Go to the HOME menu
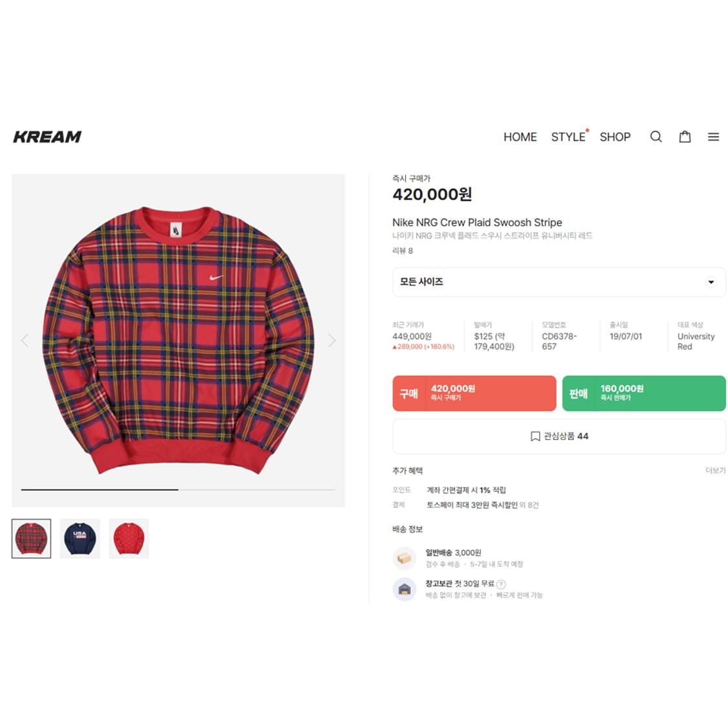The width and height of the screenshot is (728, 728). pyautogui.click(x=520, y=137)
